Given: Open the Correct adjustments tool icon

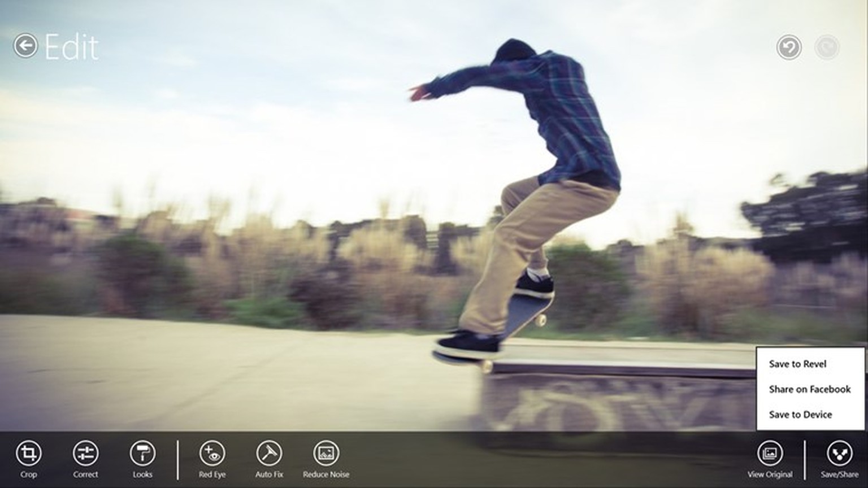Looking at the screenshot, I should (85, 453).
